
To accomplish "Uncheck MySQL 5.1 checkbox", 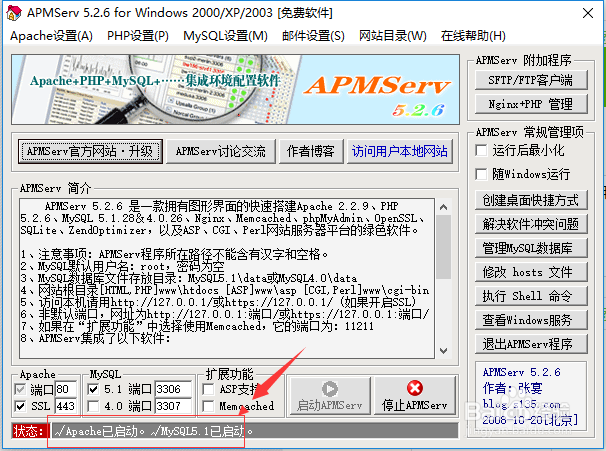I will click(93, 389).
